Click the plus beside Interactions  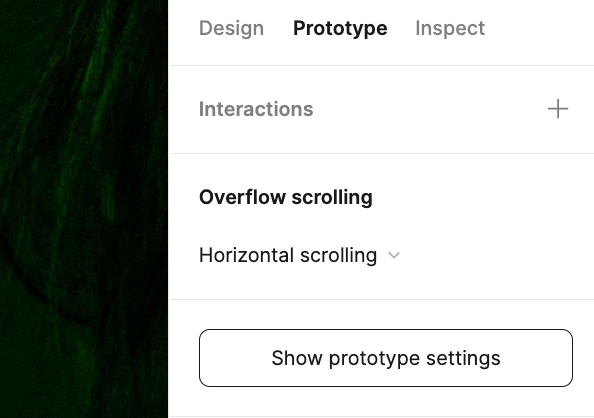point(558,109)
